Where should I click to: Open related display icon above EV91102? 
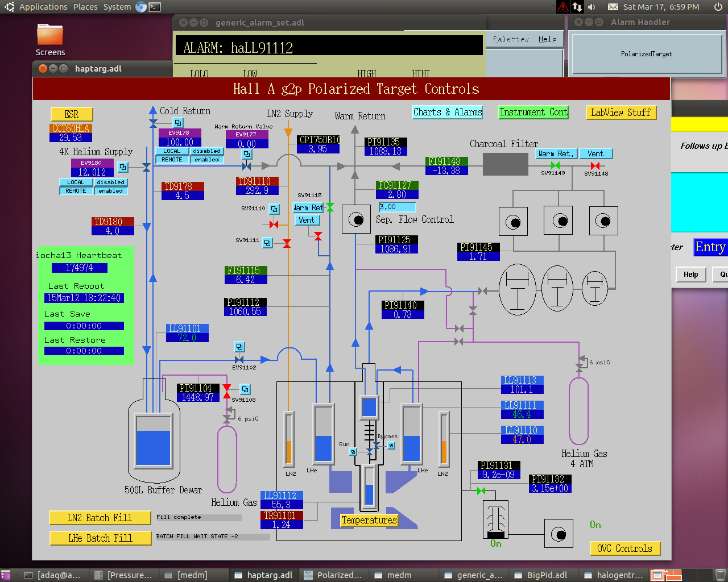tap(239, 347)
